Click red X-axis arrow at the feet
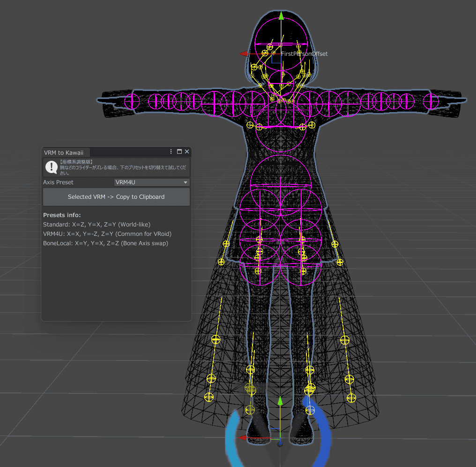Screen dimensions: 476x467 (x=243, y=438)
